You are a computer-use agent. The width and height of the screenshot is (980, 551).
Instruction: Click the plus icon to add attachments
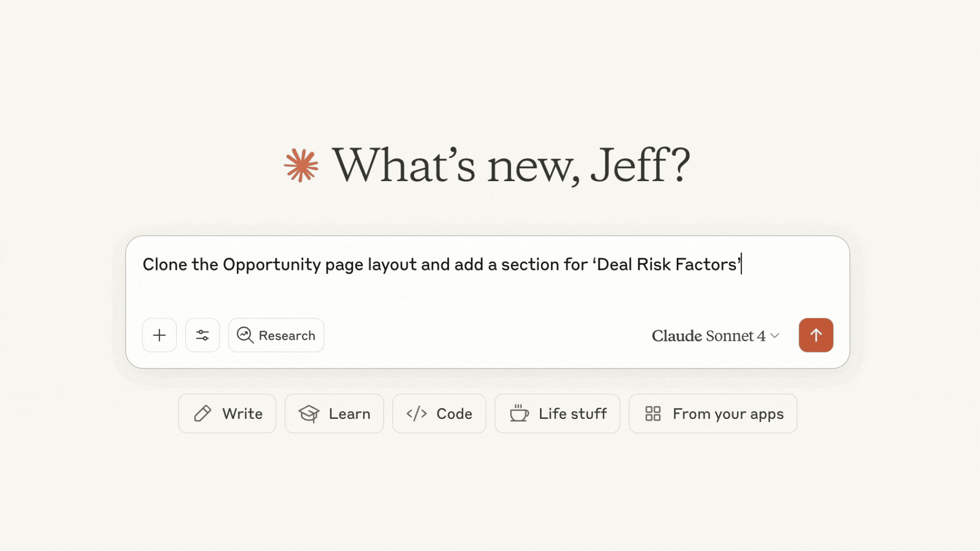point(159,335)
